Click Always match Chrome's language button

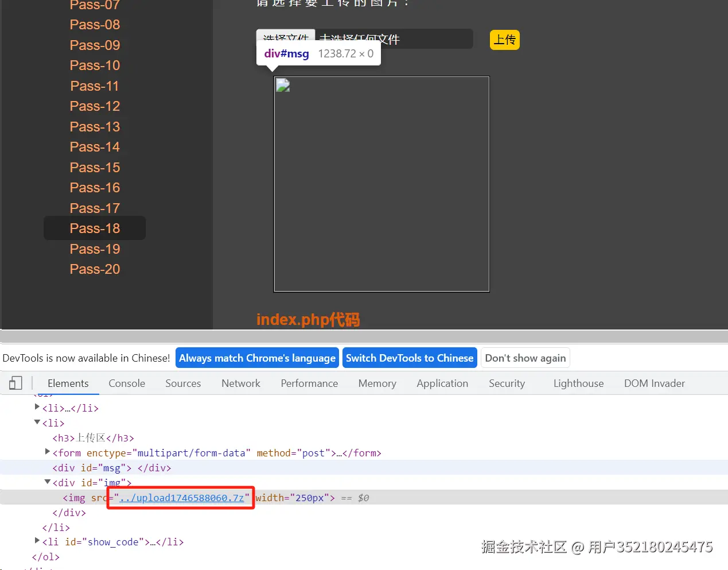(x=257, y=358)
